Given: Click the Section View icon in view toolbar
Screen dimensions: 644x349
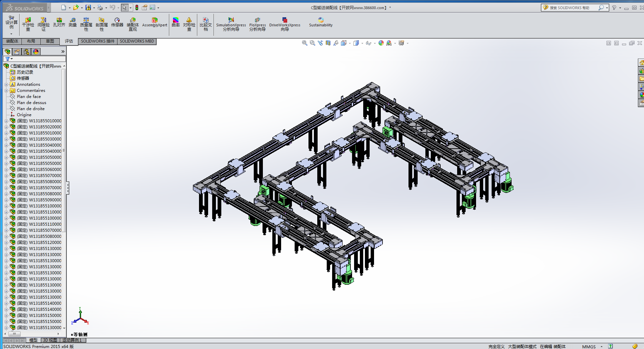Looking at the screenshot, I should [328, 43].
